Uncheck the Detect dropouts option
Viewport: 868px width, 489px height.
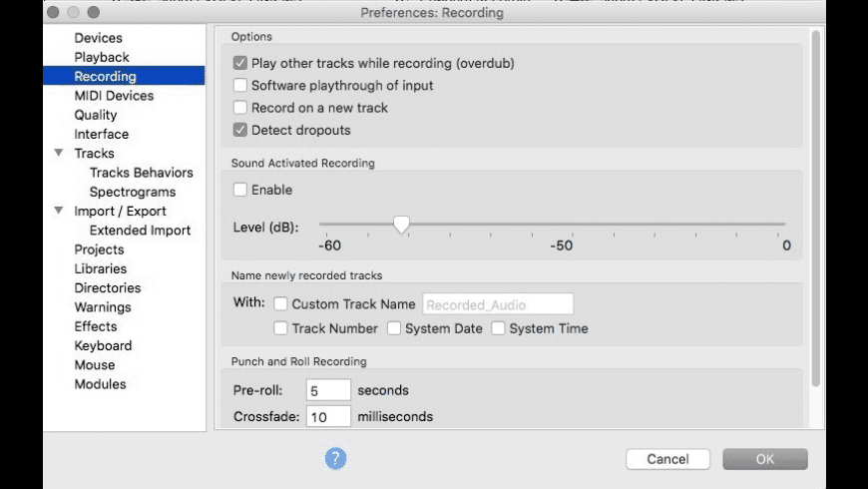(239, 130)
